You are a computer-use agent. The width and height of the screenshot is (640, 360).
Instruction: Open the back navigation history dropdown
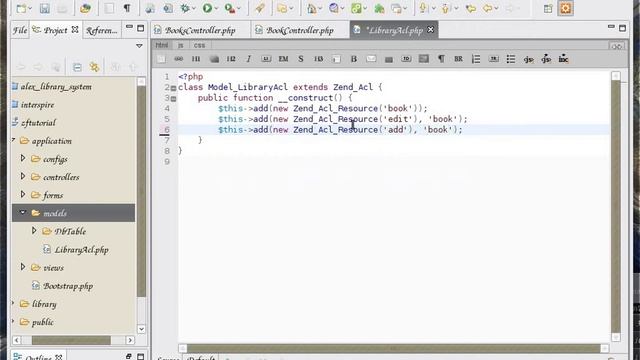coord(496,9)
